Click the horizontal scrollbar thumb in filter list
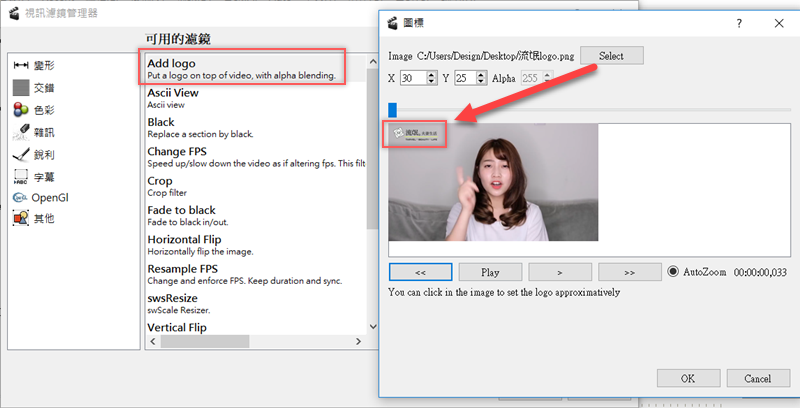This screenshot has width=800, height=408. pyautogui.click(x=205, y=341)
